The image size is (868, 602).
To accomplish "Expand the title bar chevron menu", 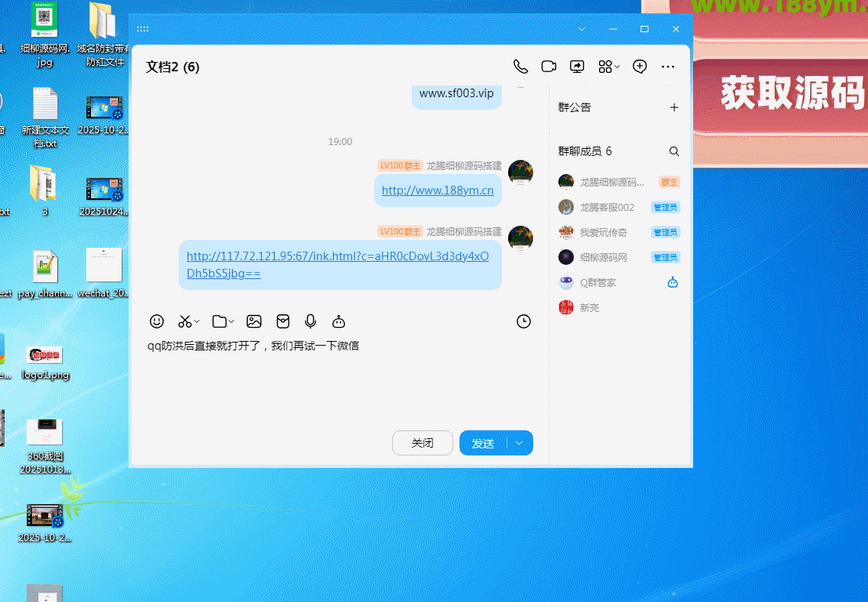I will (582, 29).
